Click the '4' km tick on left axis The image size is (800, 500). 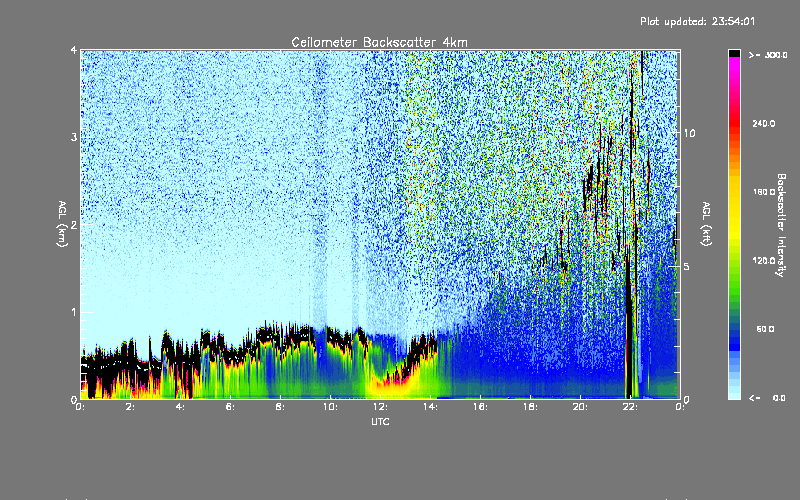[74, 50]
